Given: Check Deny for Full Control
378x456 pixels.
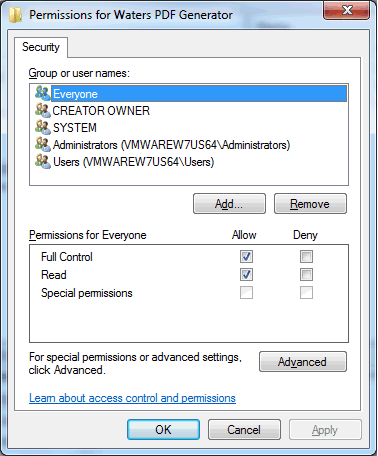Looking at the screenshot, I should [x=306, y=257].
